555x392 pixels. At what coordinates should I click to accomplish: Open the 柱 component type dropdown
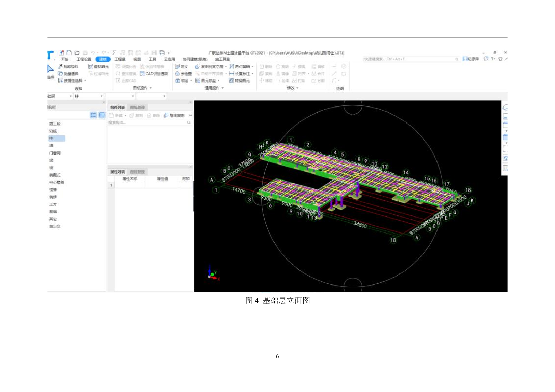[89, 96]
